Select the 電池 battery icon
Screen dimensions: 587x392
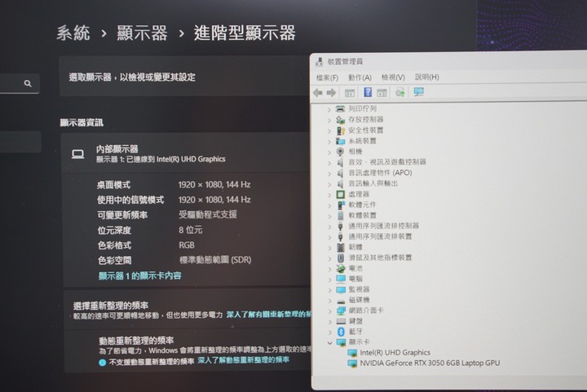(341, 268)
